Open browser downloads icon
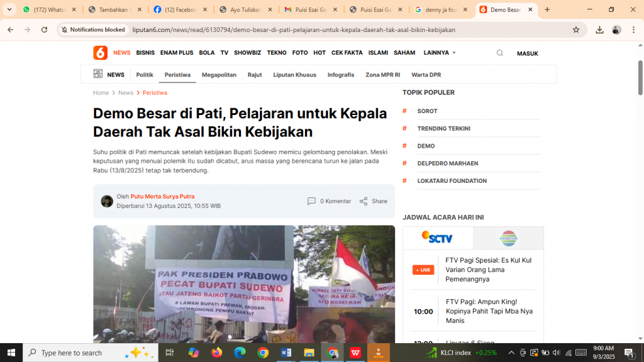 coord(599,30)
